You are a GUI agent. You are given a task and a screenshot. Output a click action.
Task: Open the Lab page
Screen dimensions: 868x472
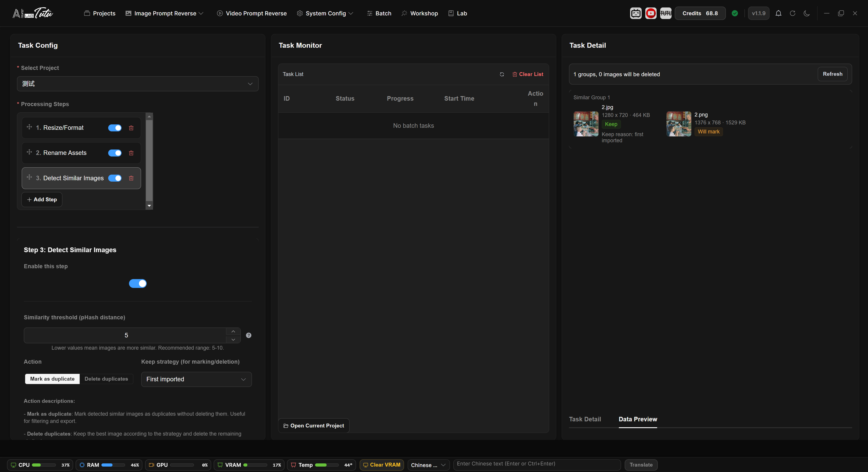pos(458,13)
